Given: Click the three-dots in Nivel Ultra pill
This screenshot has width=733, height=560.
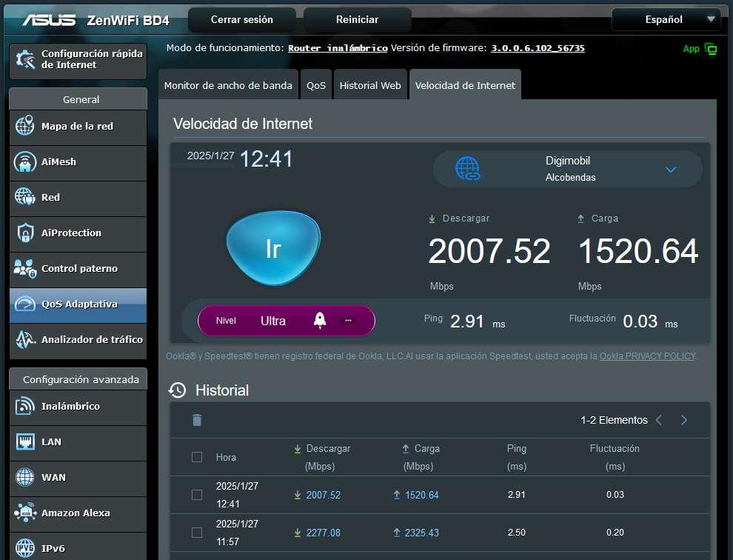Looking at the screenshot, I should pos(348,321).
